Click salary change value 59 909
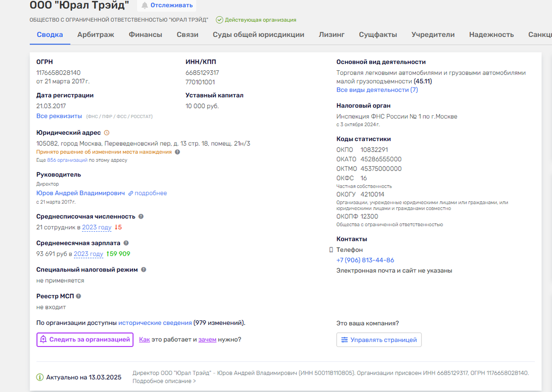This screenshot has height=392, width=552. point(118,254)
